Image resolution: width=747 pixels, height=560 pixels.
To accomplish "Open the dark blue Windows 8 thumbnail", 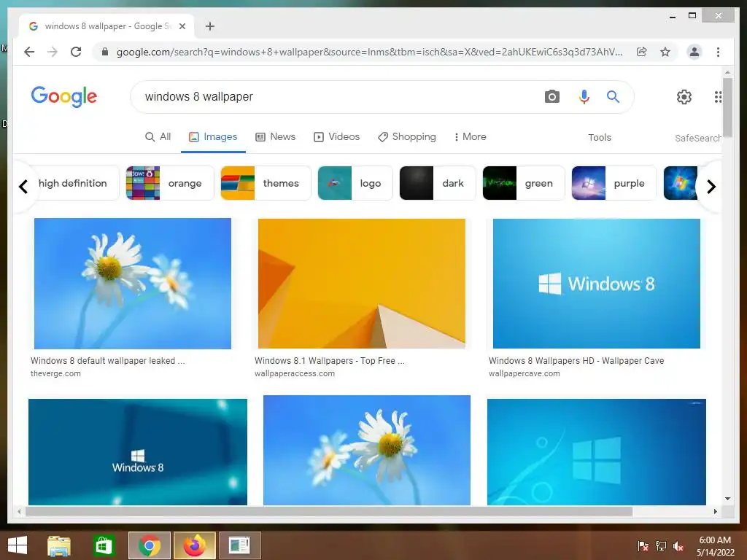I will 138,452.
